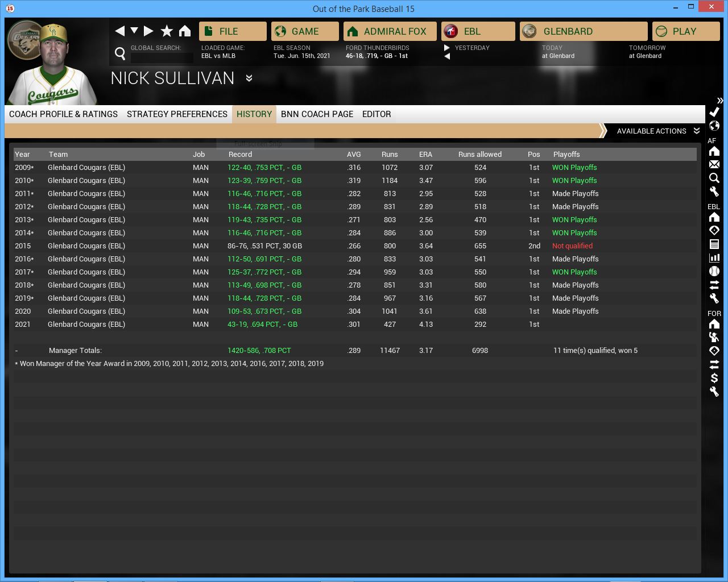Click the diamond field icon under FOR
This screenshot has height=582, width=728.
[x=714, y=351]
